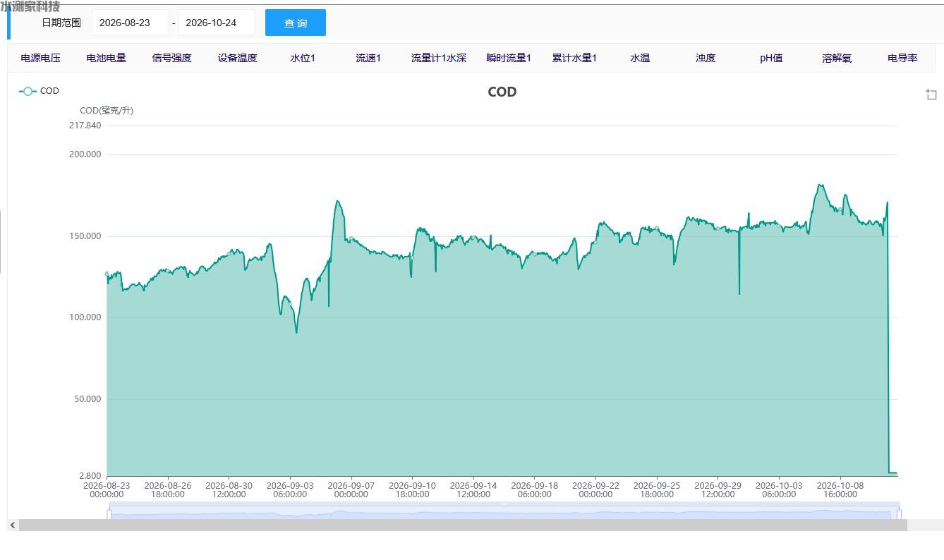The image size is (944, 560).
Task: Switch to the 信号强度 tab
Action: tap(171, 58)
